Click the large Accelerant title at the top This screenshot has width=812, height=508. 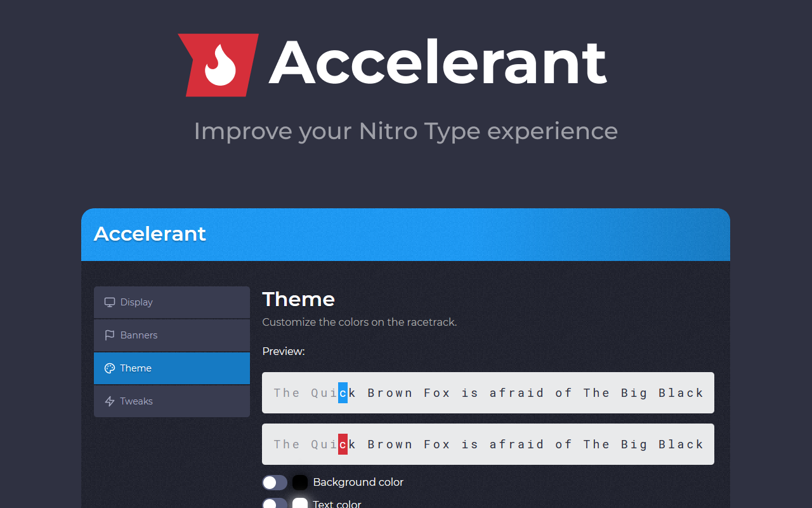pos(438,62)
